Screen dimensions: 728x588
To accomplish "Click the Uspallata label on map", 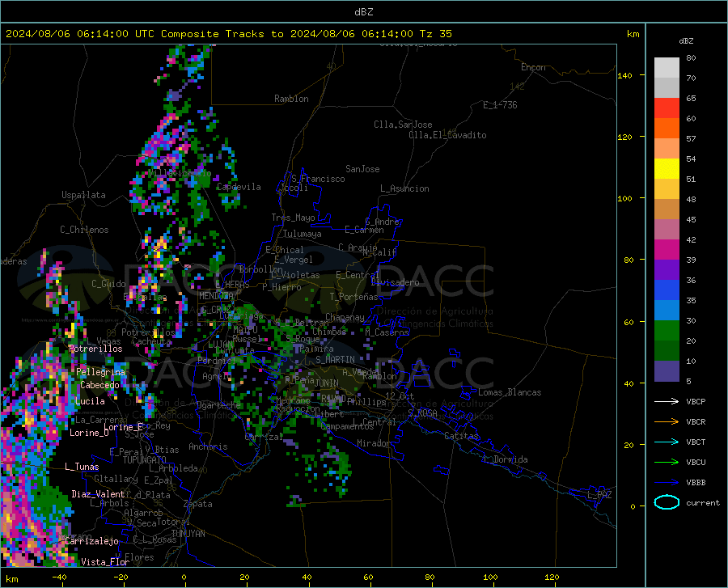I will (x=83, y=195).
